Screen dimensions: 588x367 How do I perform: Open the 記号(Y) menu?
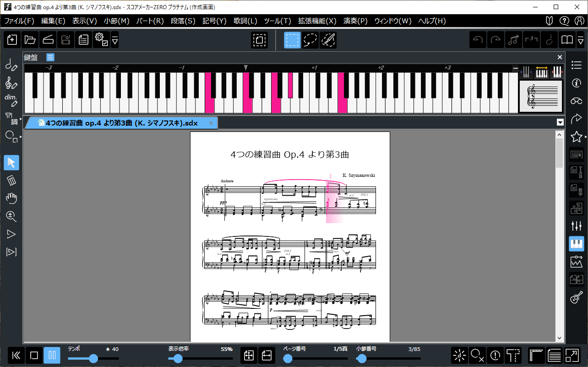point(215,21)
